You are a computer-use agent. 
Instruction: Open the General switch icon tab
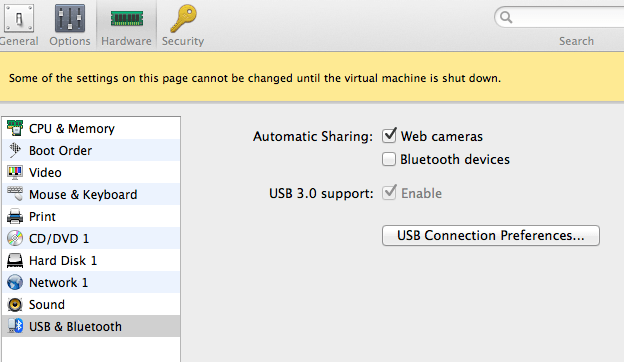coord(18,18)
